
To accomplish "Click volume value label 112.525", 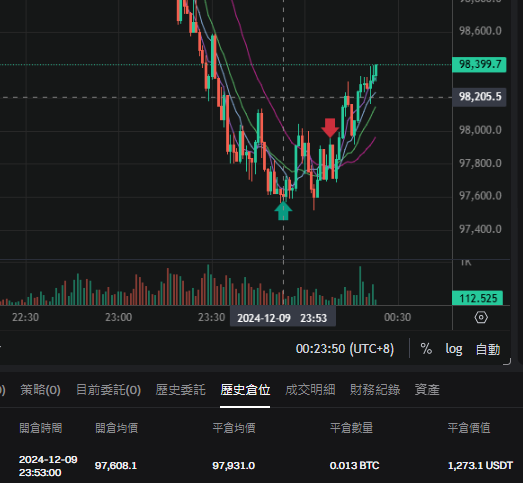I will tap(477, 298).
